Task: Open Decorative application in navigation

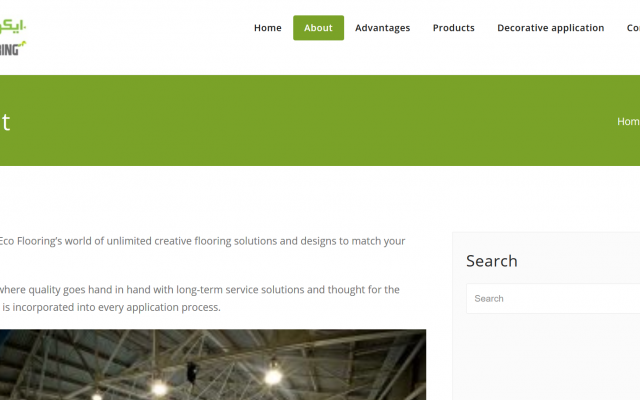Action: (551, 28)
